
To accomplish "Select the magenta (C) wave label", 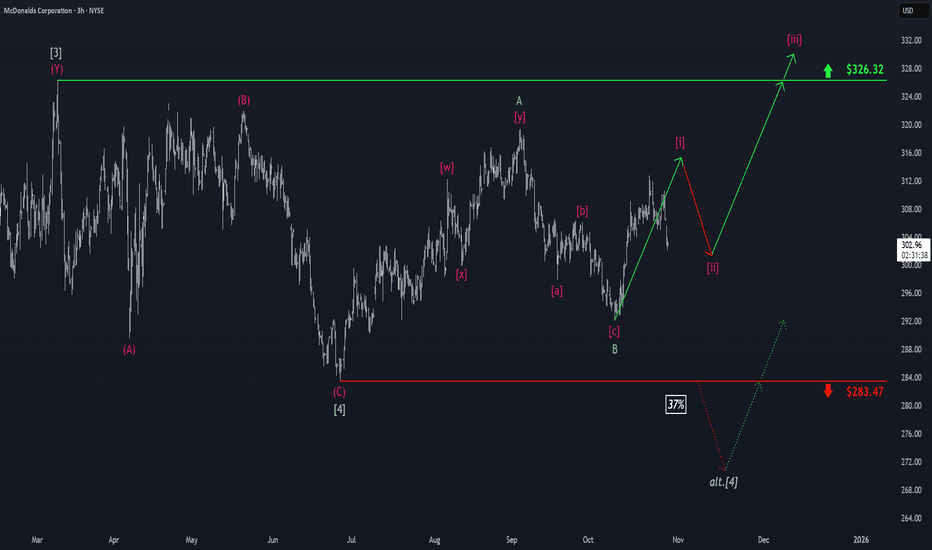I will click(340, 393).
